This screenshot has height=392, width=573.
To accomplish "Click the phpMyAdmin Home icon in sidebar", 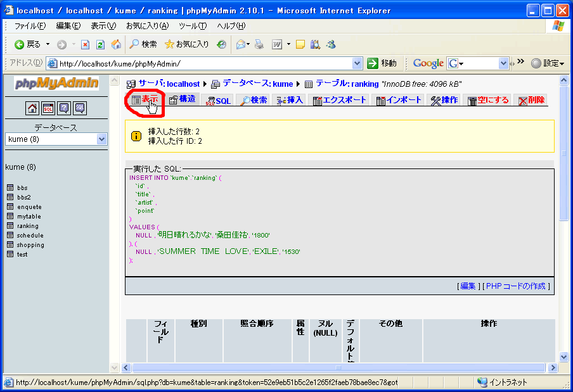I will pos(32,108).
